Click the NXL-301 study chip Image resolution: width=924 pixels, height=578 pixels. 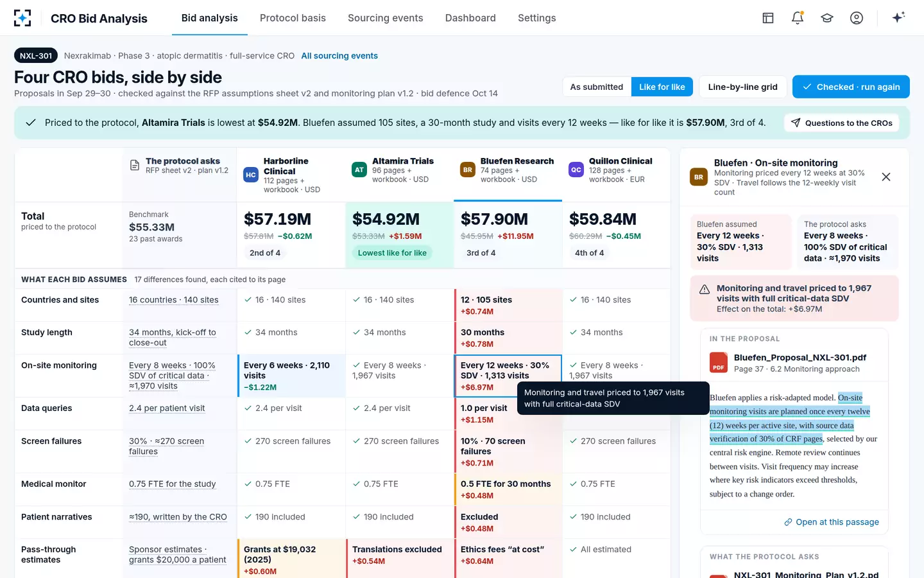point(36,56)
